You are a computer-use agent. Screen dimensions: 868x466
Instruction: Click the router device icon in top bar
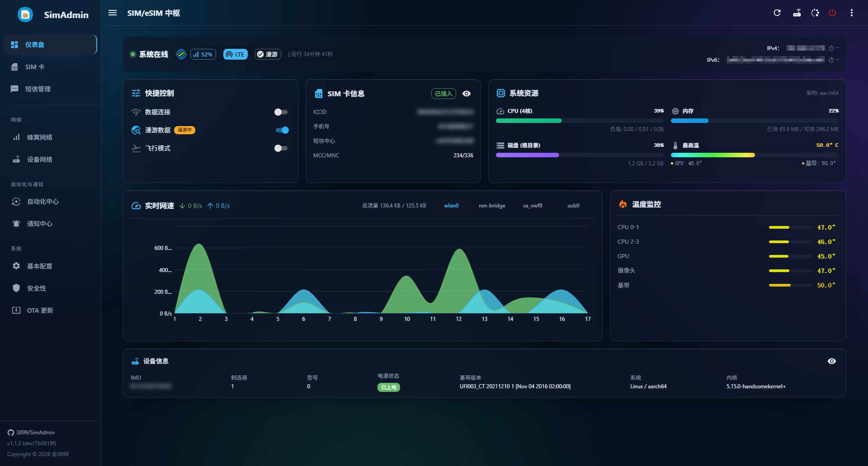coord(797,13)
